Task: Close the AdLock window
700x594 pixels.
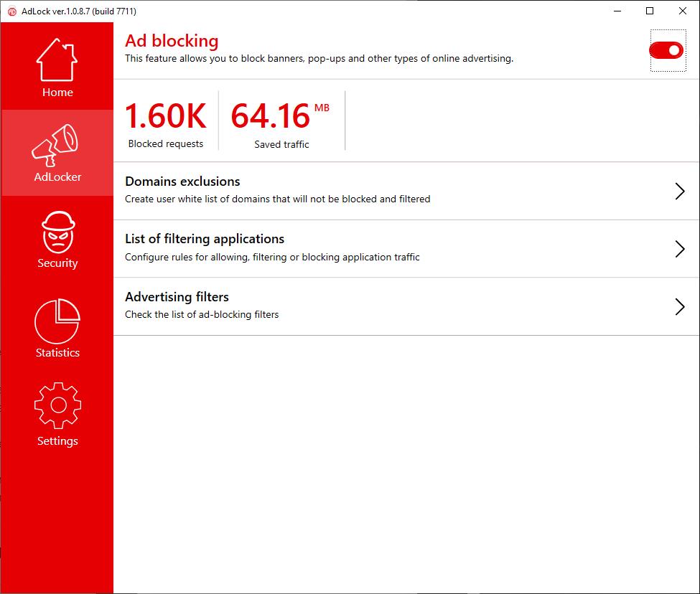Action: pos(683,11)
